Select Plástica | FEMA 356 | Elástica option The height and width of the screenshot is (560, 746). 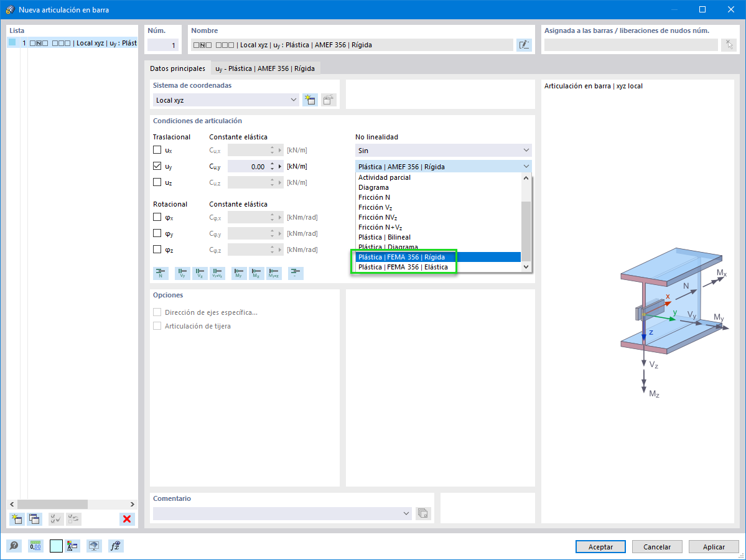click(x=404, y=266)
